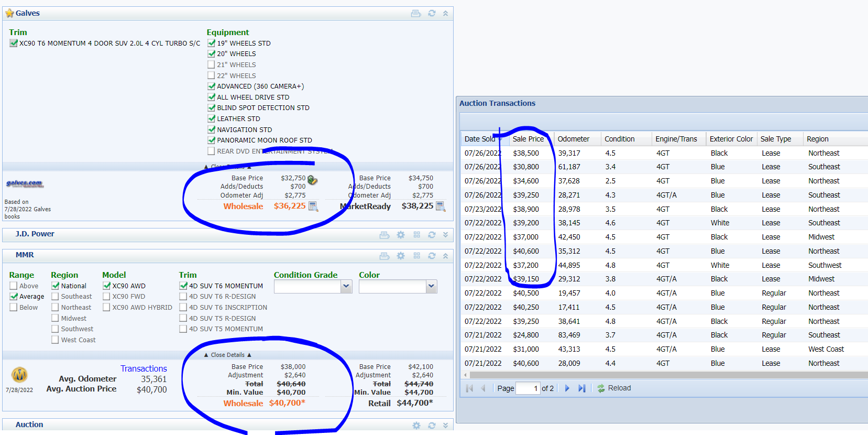Refresh the J.D. Power panel
868x435 pixels.
pos(432,235)
